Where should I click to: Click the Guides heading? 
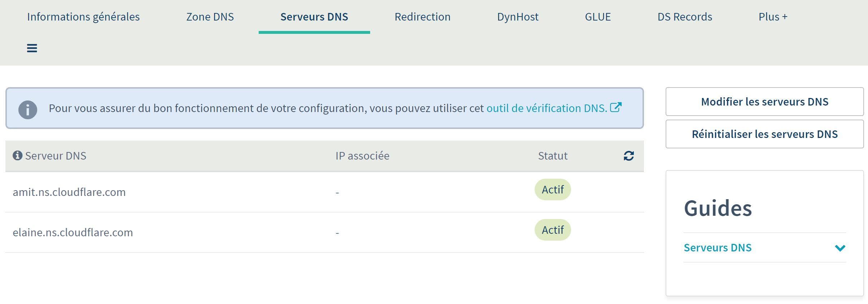(718, 208)
